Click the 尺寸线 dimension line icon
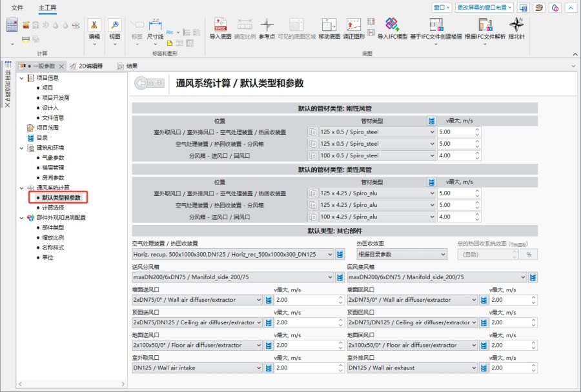 coord(155,26)
